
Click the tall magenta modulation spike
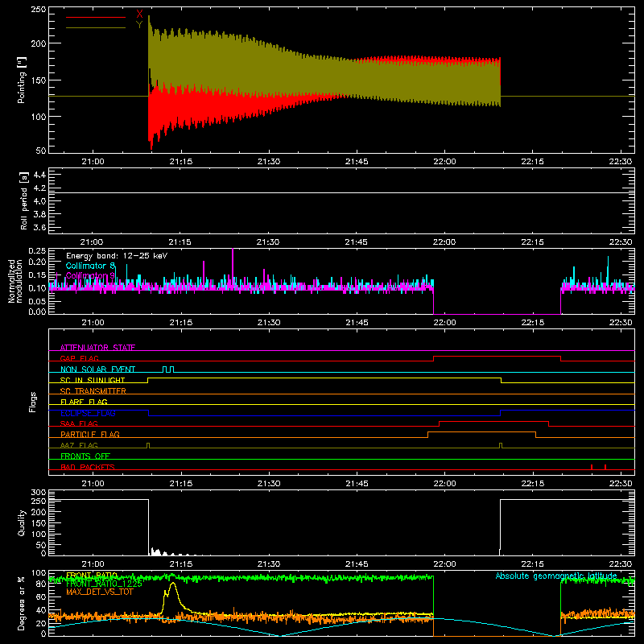pos(233,267)
